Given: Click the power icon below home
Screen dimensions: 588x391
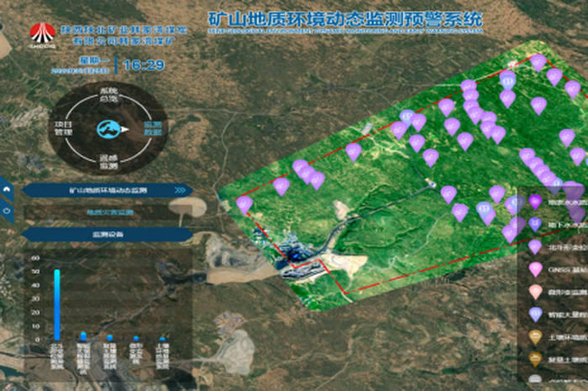Looking at the screenshot, I should click(8, 211).
